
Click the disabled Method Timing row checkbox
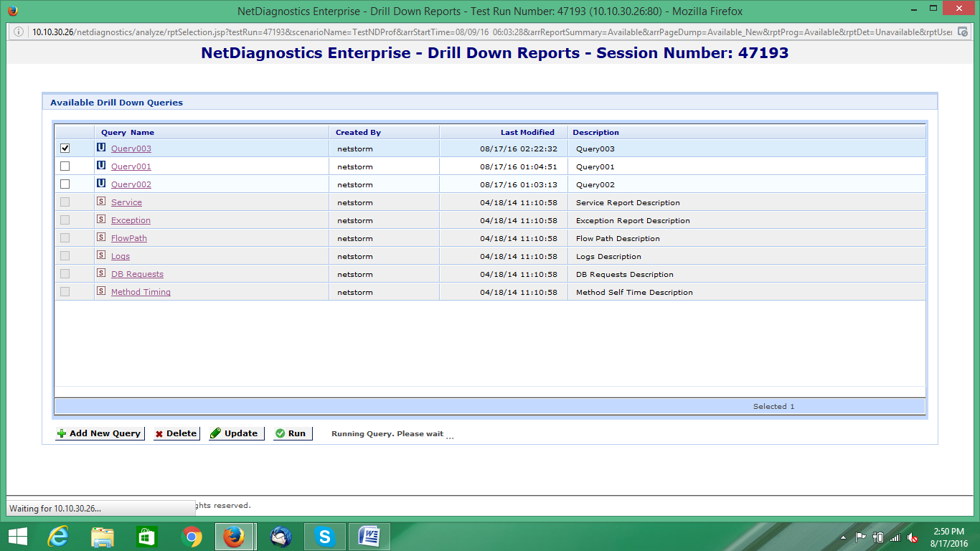(x=65, y=291)
